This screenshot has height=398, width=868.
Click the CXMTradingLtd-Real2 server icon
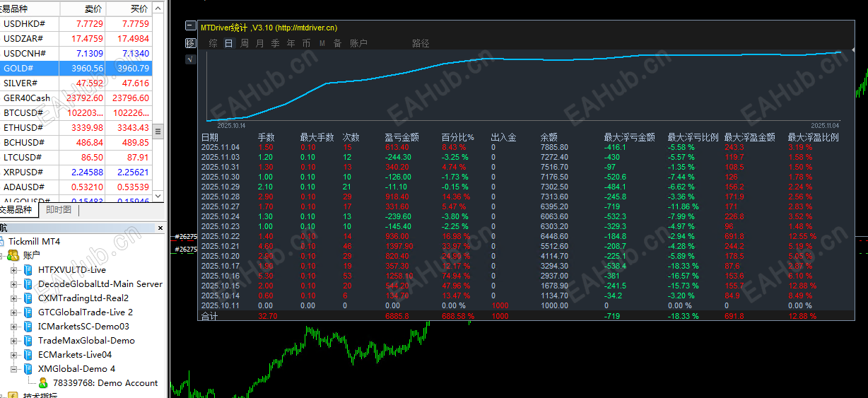28,298
